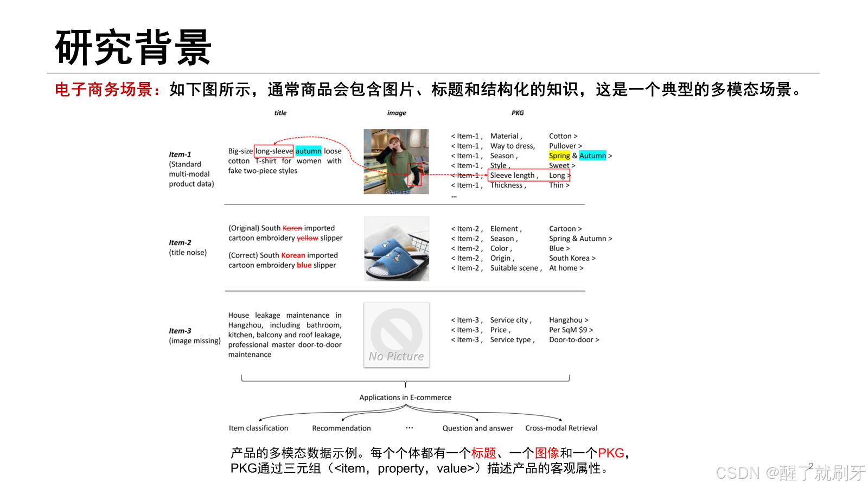Click the 'Way to dress' property

[x=512, y=146]
